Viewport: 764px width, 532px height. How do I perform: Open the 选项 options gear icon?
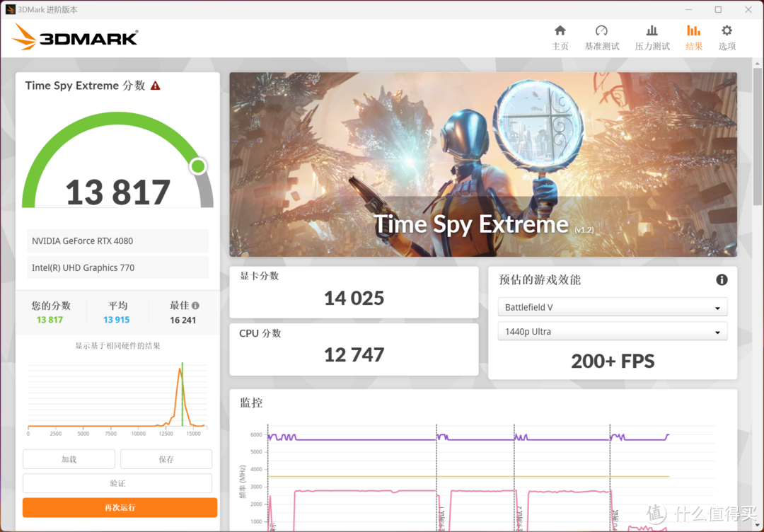point(727,30)
